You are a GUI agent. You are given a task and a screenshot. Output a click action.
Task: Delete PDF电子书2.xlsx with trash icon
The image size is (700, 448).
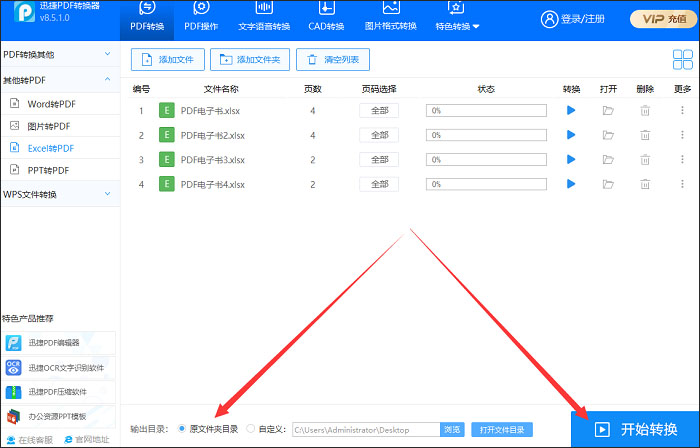pos(645,135)
